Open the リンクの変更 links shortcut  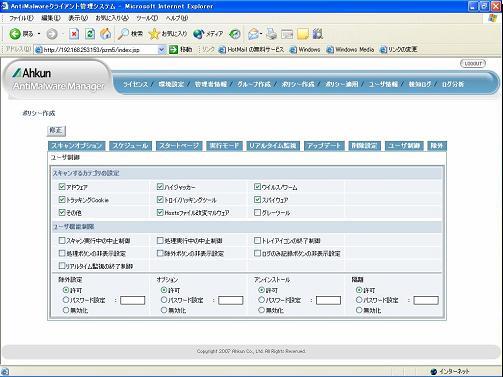[x=398, y=50]
